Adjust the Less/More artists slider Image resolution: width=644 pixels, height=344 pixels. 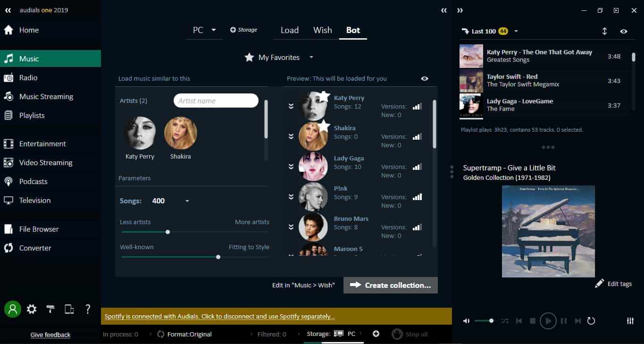pyautogui.click(x=167, y=232)
